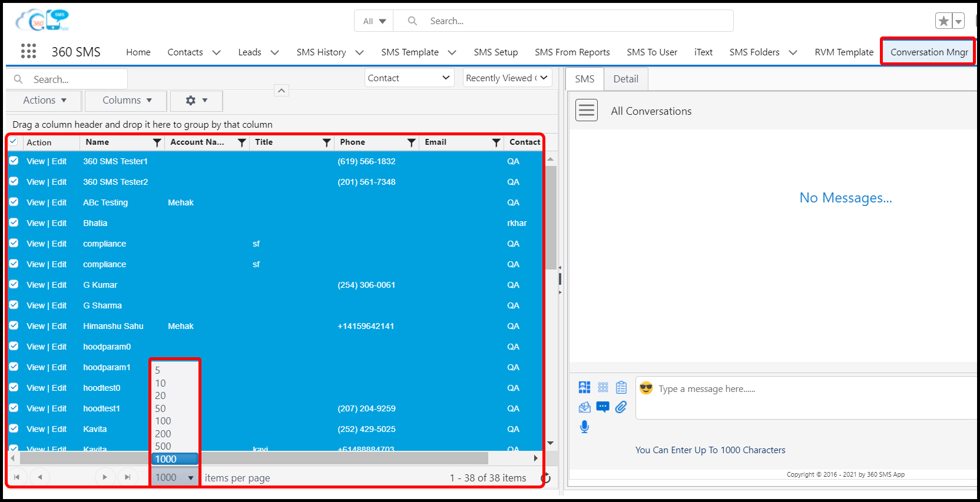Go to the first page of the grid

tap(17, 477)
